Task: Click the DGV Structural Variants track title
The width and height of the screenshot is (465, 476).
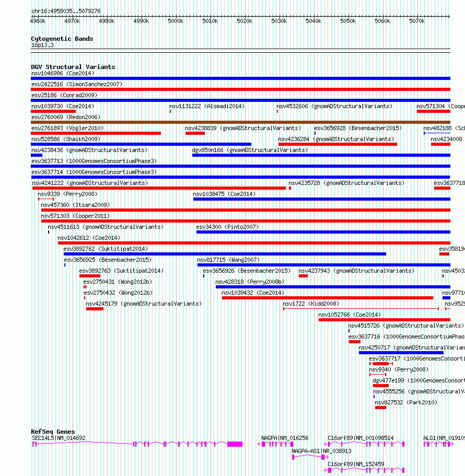Action: (73, 67)
